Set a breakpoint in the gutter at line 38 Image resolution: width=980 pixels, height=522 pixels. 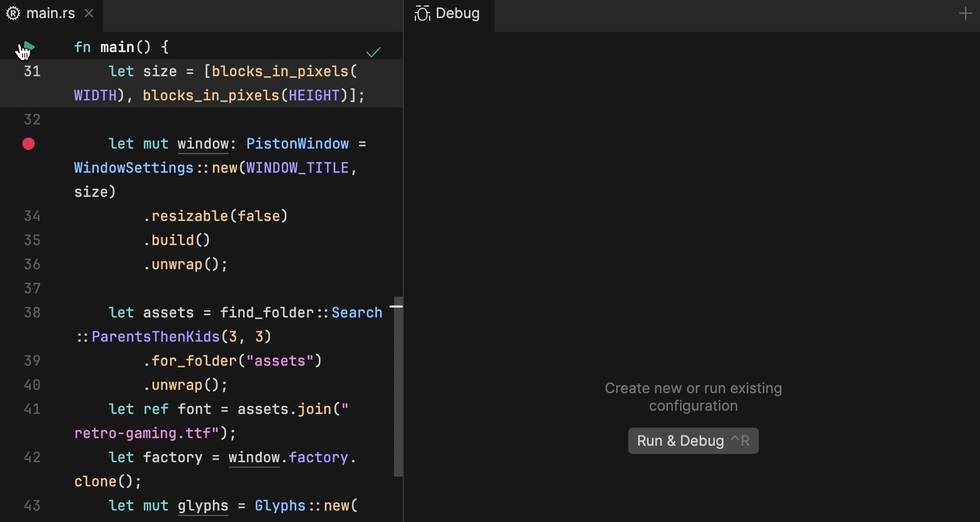29,313
